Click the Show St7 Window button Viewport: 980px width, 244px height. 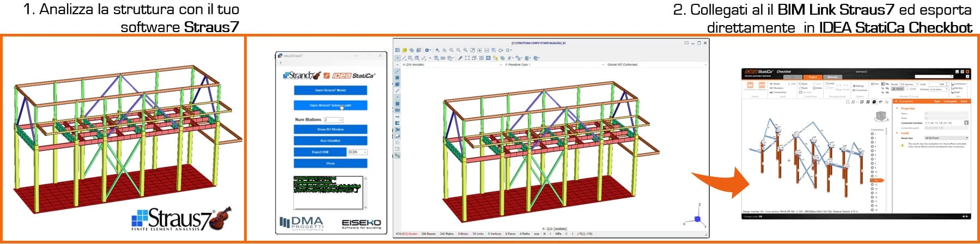coord(331,130)
